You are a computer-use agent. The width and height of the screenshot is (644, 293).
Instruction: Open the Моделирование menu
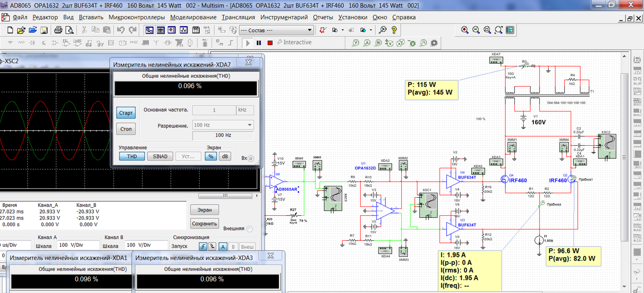point(193,18)
